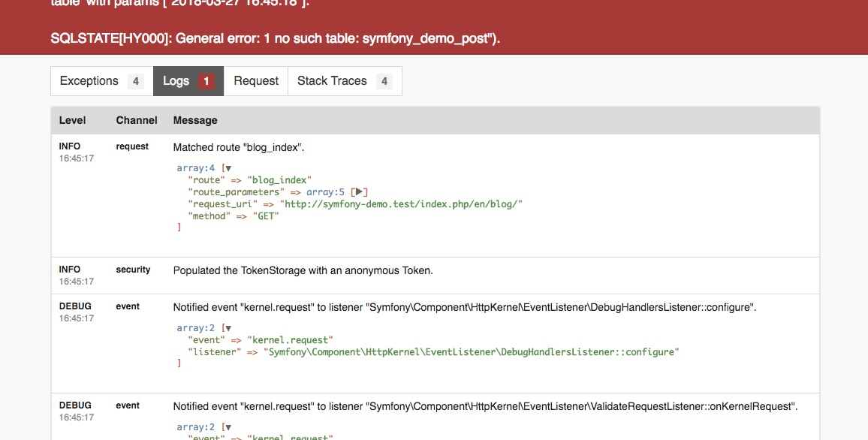Click the Logs red count badge
This screenshot has width=868, height=440.
point(206,81)
